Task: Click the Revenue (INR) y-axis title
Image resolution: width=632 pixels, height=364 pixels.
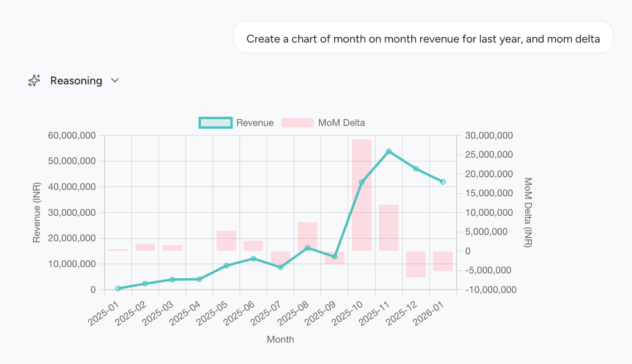Action: coord(36,212)
